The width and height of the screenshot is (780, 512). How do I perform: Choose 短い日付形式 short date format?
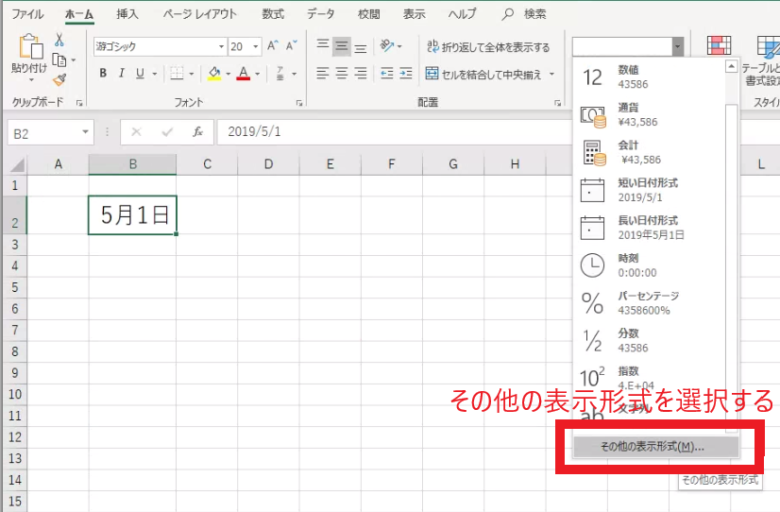[649, 191]
